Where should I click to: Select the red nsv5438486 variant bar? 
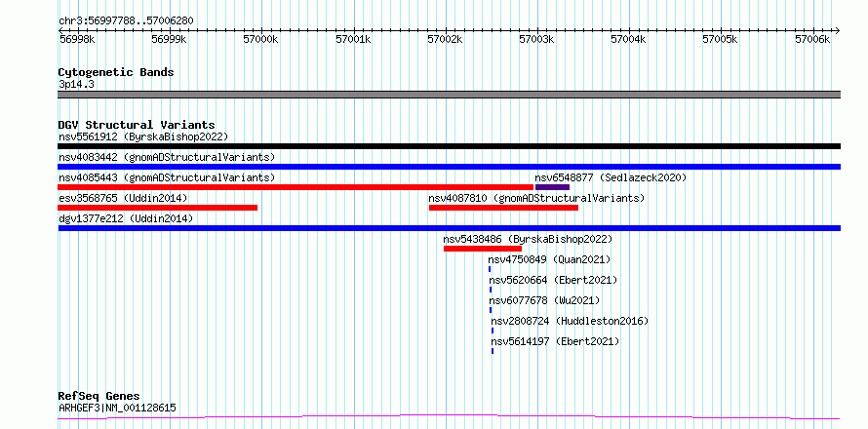483,249
